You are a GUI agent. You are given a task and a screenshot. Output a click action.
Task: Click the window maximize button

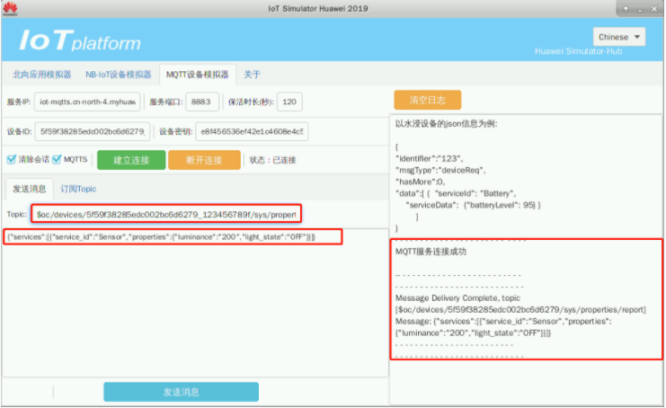(626, 9)
